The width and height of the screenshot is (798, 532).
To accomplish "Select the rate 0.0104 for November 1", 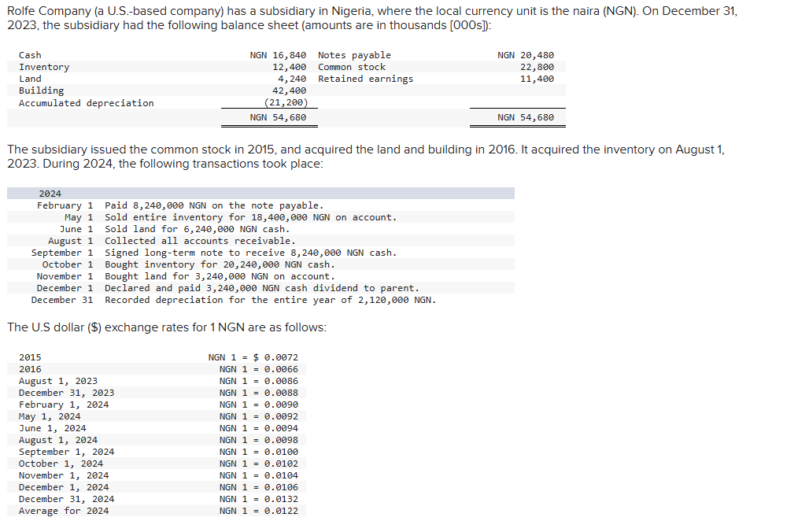I will pos(281,475).
